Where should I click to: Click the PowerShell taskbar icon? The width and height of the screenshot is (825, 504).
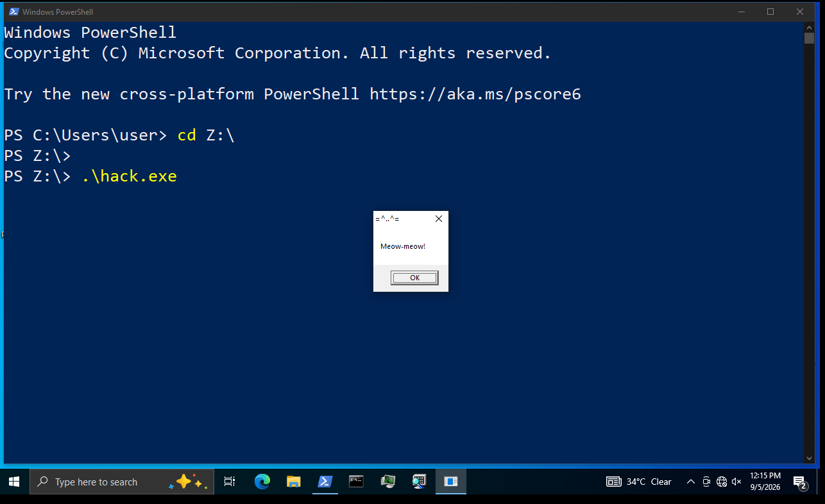pos(325,482)
